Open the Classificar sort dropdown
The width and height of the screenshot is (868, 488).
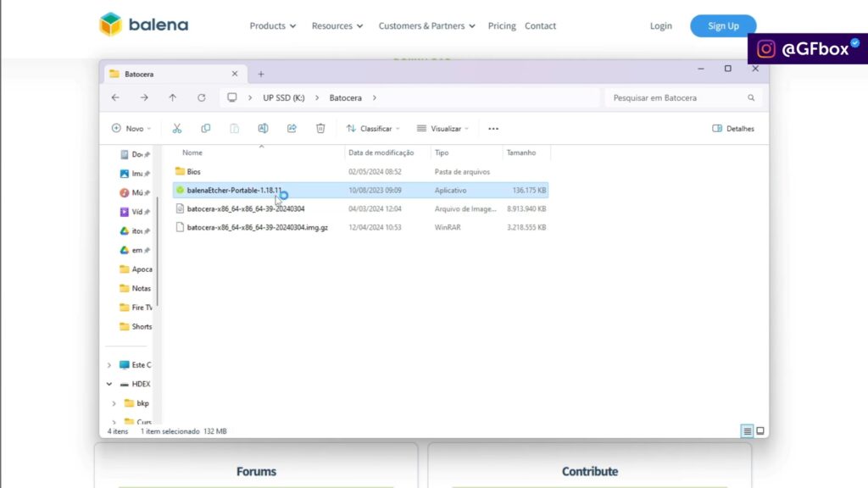373,129
